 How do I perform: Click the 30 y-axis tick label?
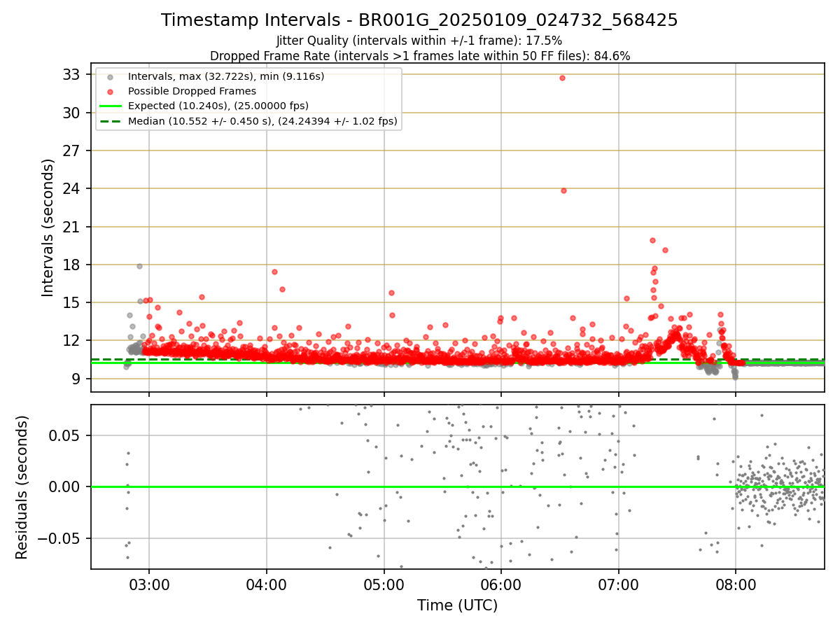(x=71, y=113)
